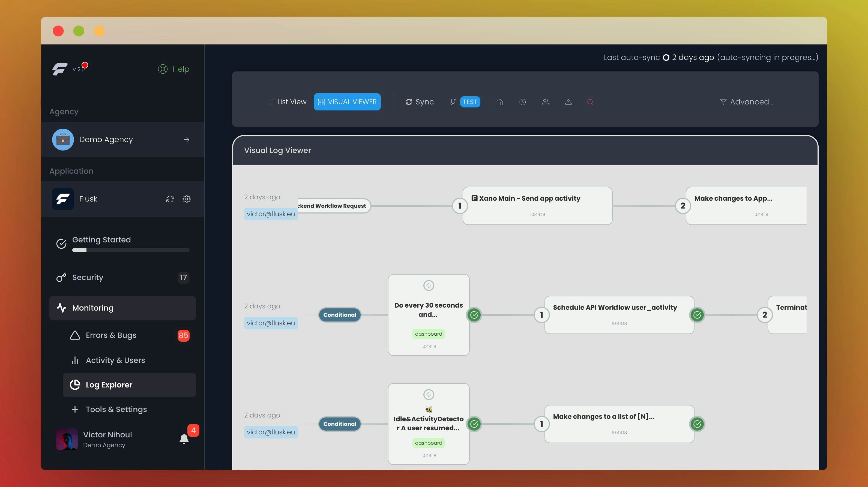The width and height of the screenshot is (868, 487).
Task: Click the Log Explorer pie icon
Action: (x=75, y=385)
